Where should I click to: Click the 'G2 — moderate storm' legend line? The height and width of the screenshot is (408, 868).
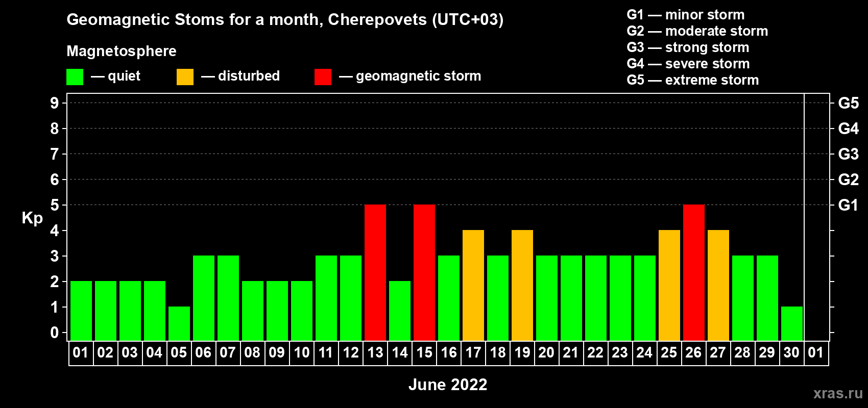[697, 31]
